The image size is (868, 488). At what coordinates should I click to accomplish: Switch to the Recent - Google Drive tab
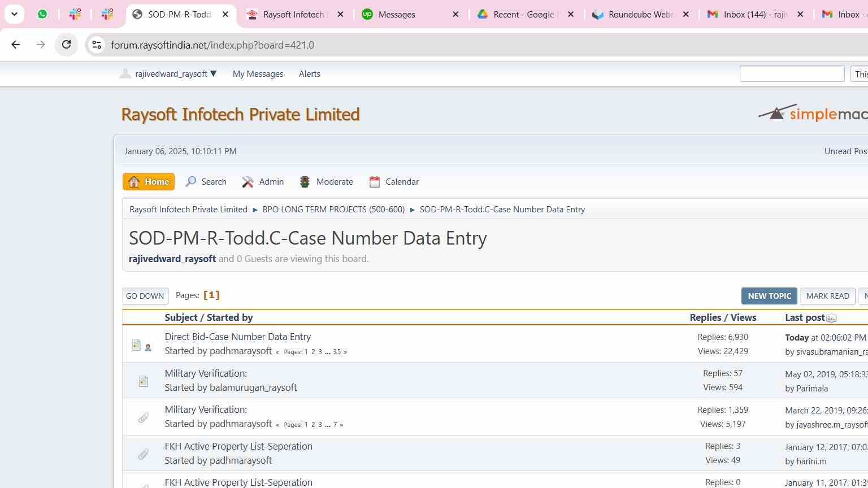(x=526, y=14)
